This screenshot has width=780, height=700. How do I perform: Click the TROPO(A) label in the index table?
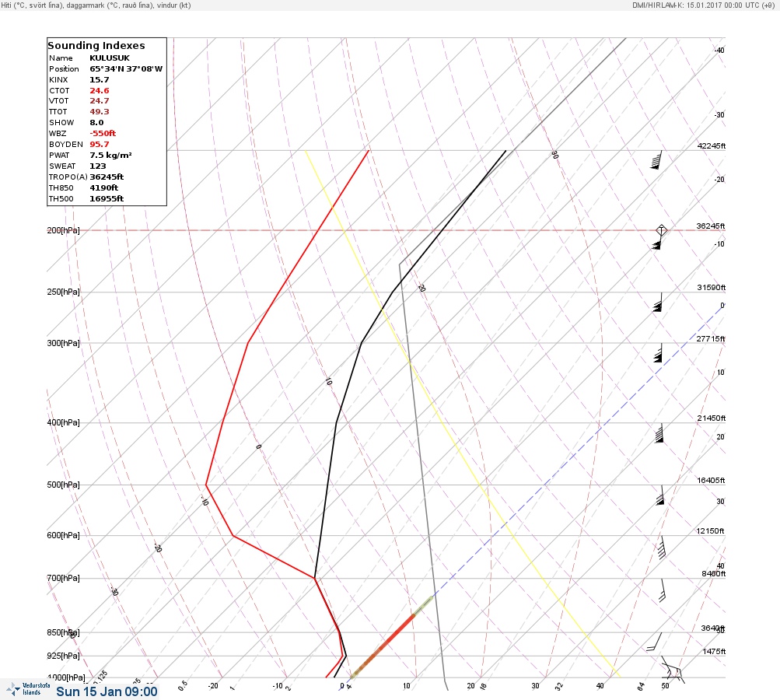coord(68,177)
